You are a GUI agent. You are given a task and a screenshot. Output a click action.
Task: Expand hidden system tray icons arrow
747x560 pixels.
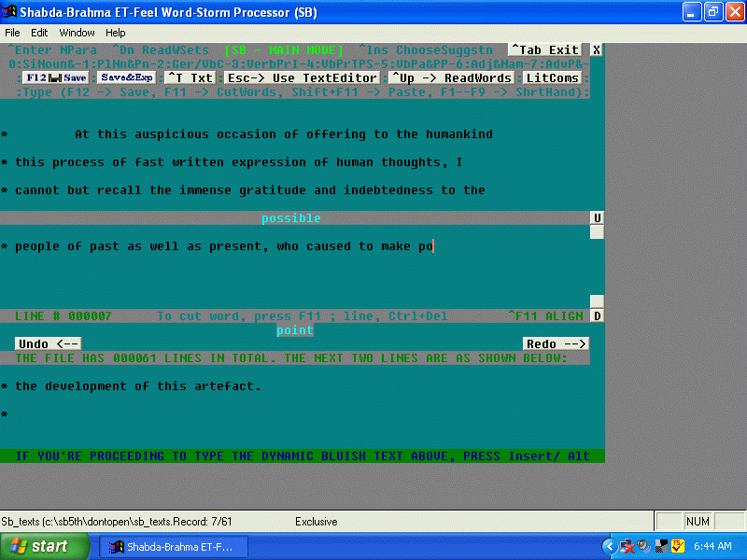click(x=610, y=547)
